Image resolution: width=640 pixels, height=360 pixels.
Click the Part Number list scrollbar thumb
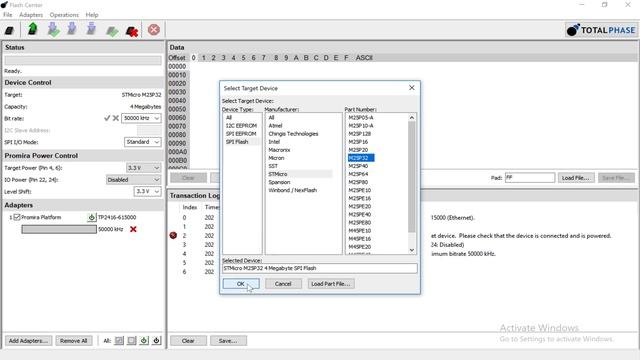coord(411,177)
